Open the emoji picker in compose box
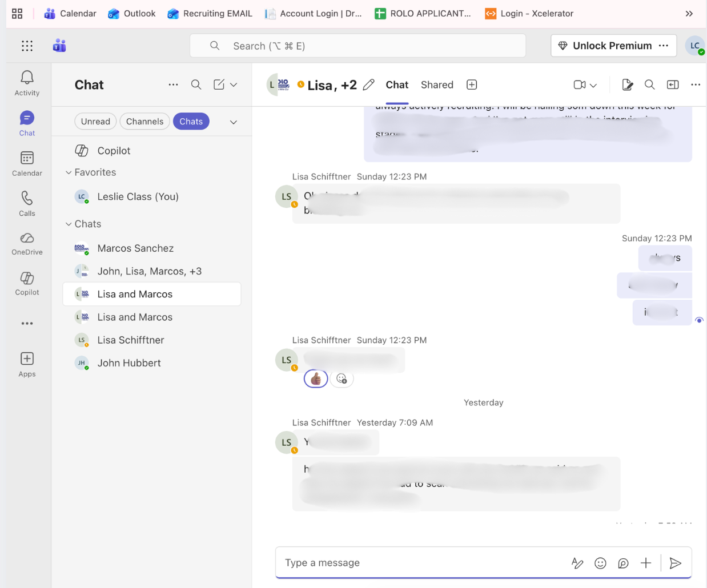 [600, 563]
